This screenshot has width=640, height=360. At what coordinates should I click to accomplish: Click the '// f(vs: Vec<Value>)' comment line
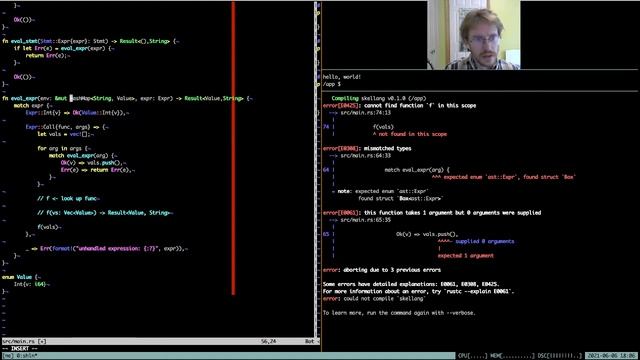click(105, 213)
